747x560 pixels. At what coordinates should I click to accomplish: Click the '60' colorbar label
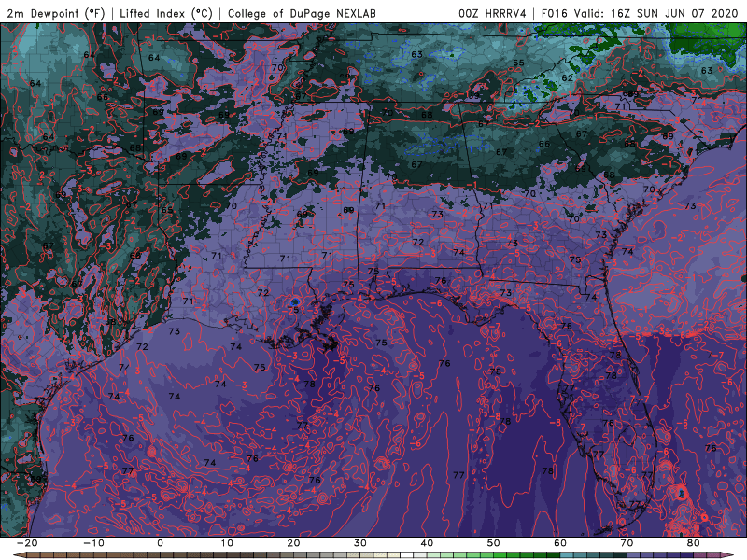[x=560, y=543]
